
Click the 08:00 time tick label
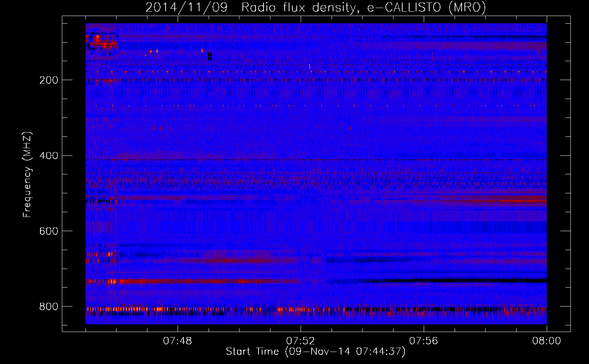click(547, 341)
